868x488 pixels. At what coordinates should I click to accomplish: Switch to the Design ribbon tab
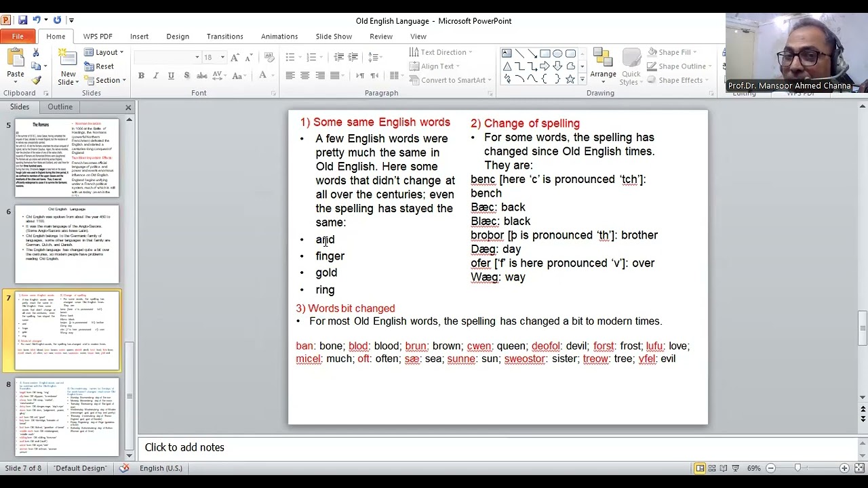tap(178, 37)
